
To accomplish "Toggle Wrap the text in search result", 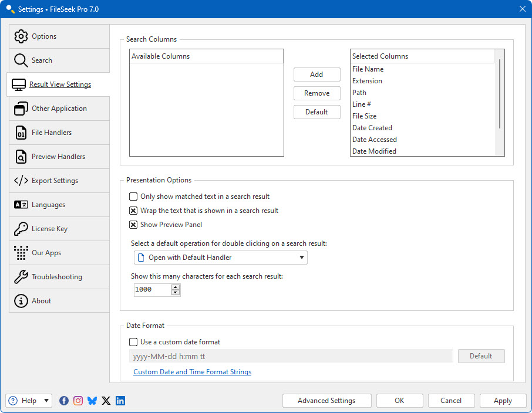I will point(133,211).
